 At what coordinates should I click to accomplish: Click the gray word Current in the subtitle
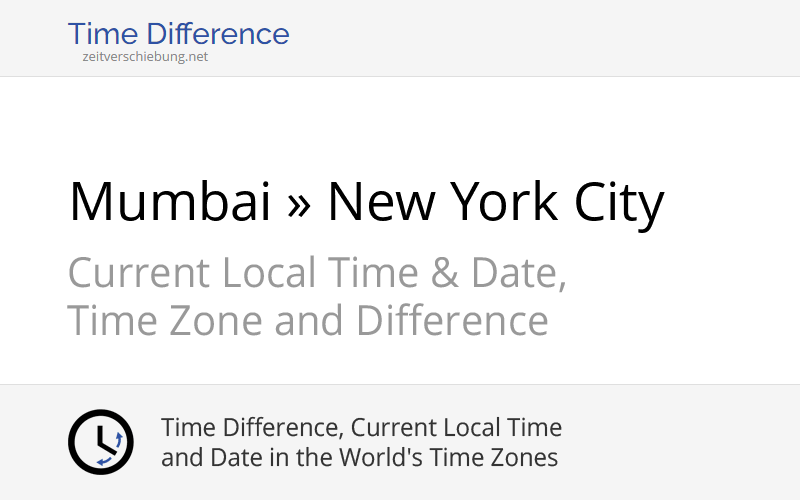coord(139,273)
